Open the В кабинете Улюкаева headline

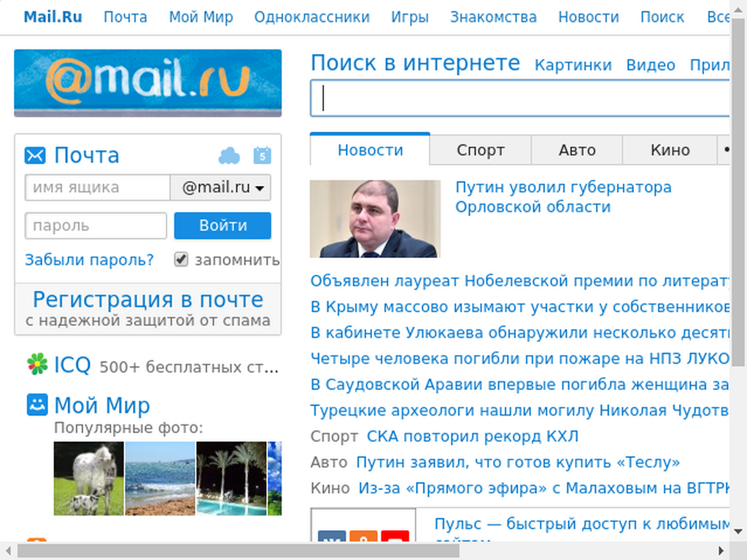pyautogui.click(x=519, y=332)
